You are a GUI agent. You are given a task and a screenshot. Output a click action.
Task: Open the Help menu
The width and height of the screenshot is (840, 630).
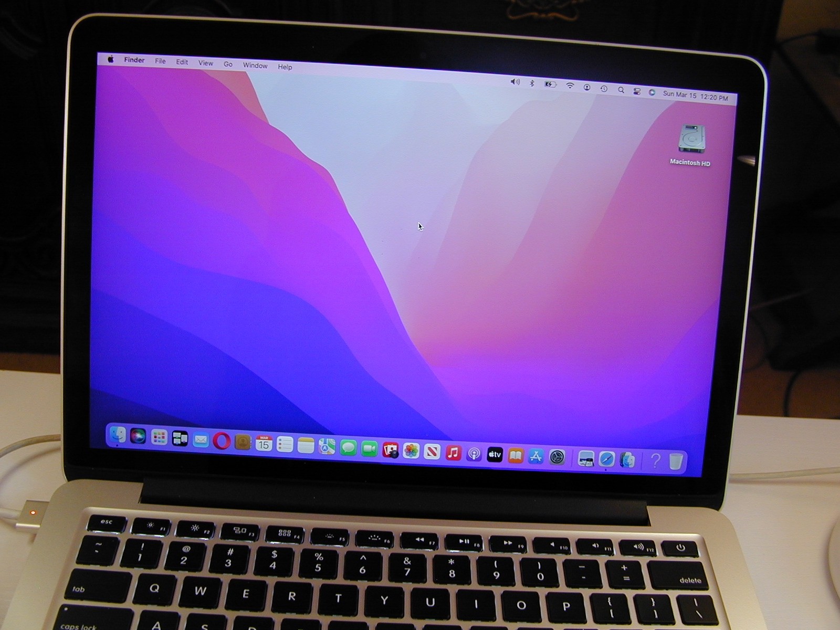[285, 67]
